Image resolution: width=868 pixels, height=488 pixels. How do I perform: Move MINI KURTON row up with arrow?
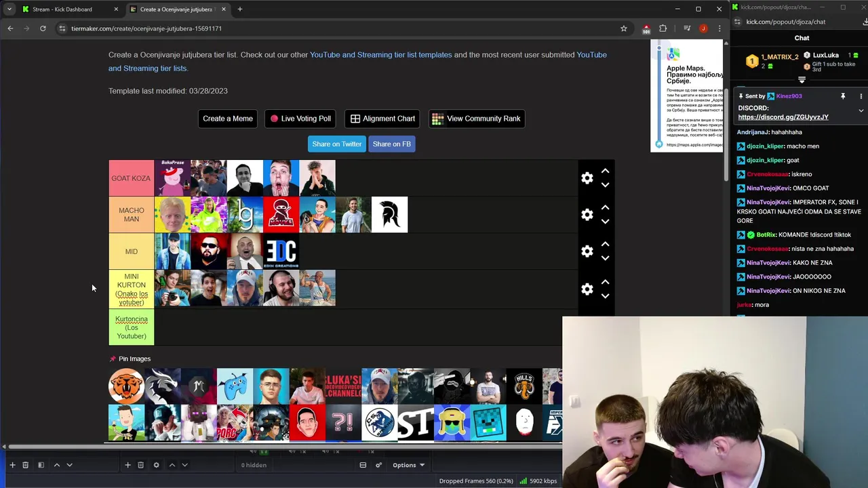point(605,282)
